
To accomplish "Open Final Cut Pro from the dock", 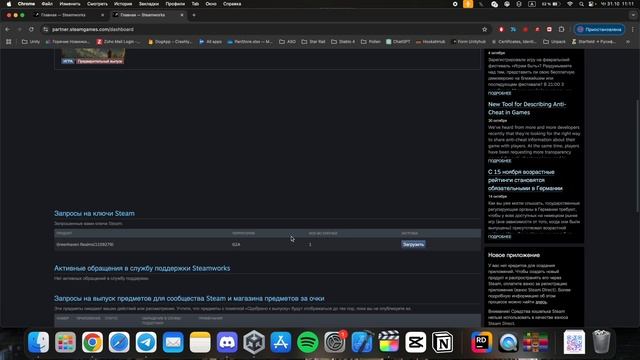I will (x=389, y=342).
